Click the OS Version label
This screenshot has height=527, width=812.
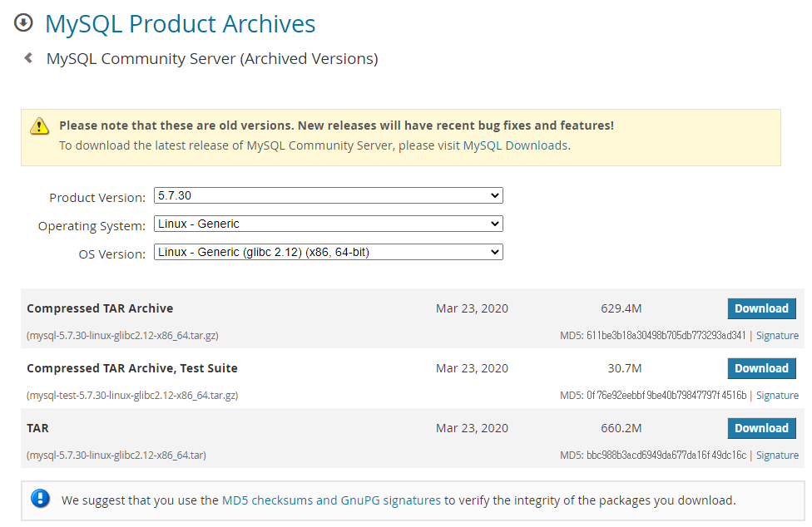[111, 254]
